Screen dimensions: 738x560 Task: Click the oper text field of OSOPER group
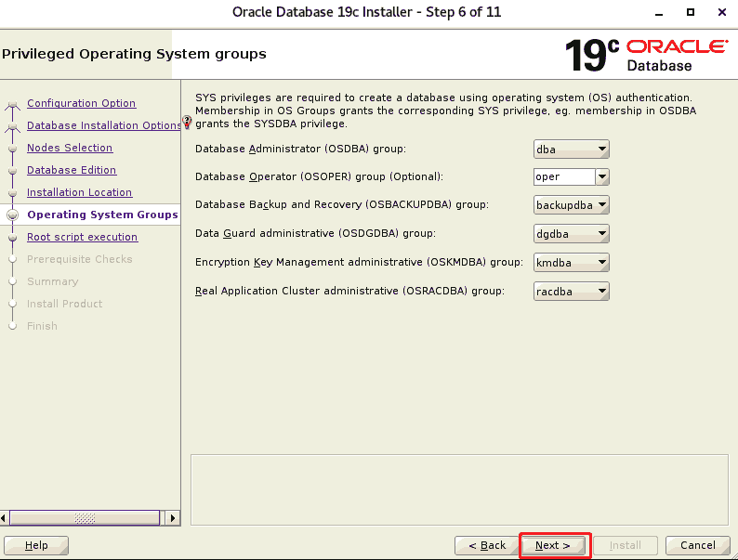pyautogui.click(x=564, y=176)
